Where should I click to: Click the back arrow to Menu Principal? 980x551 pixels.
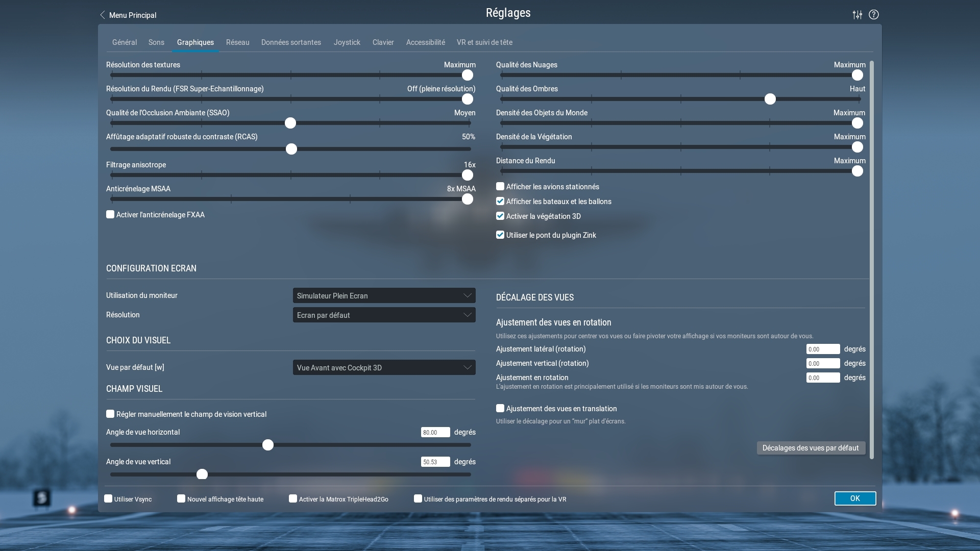point(103,15)
